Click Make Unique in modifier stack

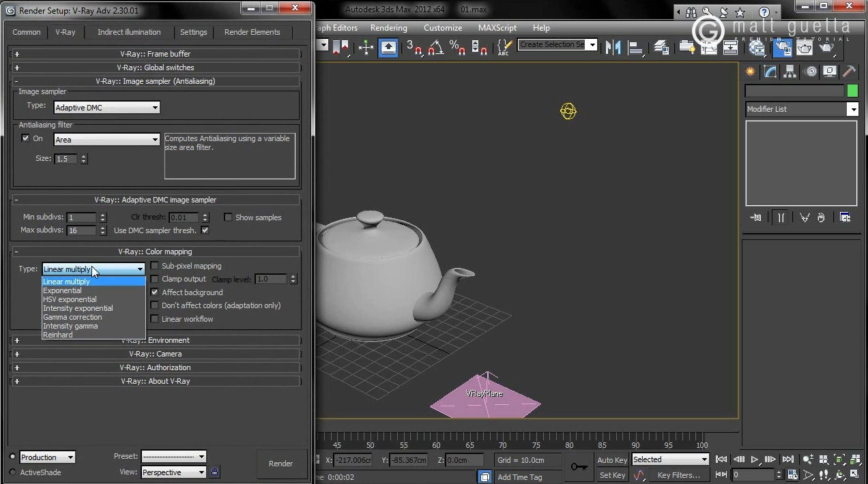point(805,217)
